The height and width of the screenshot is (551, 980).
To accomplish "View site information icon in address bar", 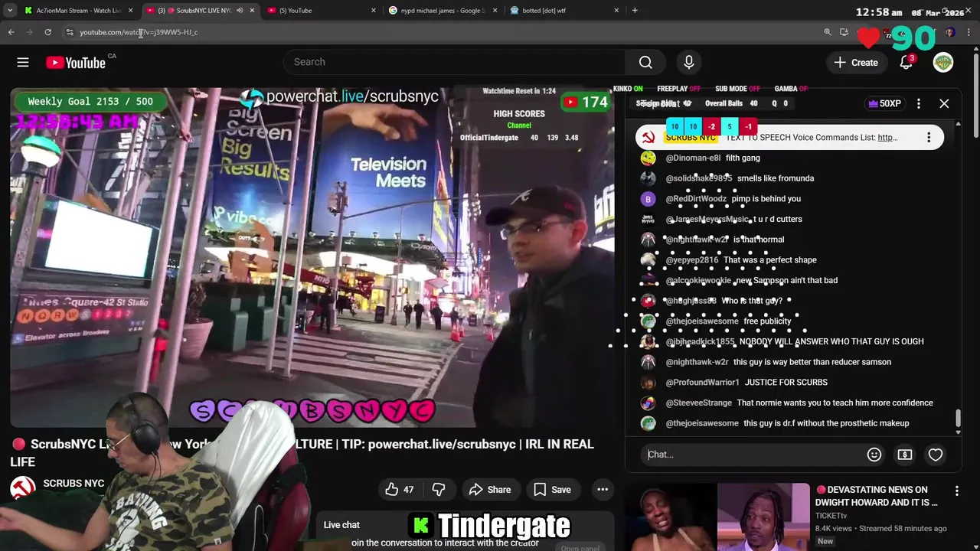I will [70, 32].
